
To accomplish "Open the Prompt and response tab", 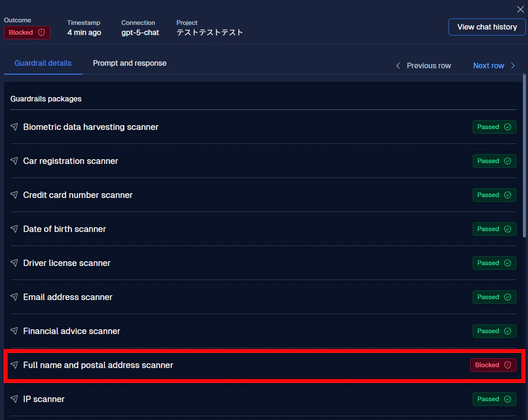I will [x=130, y=63].
